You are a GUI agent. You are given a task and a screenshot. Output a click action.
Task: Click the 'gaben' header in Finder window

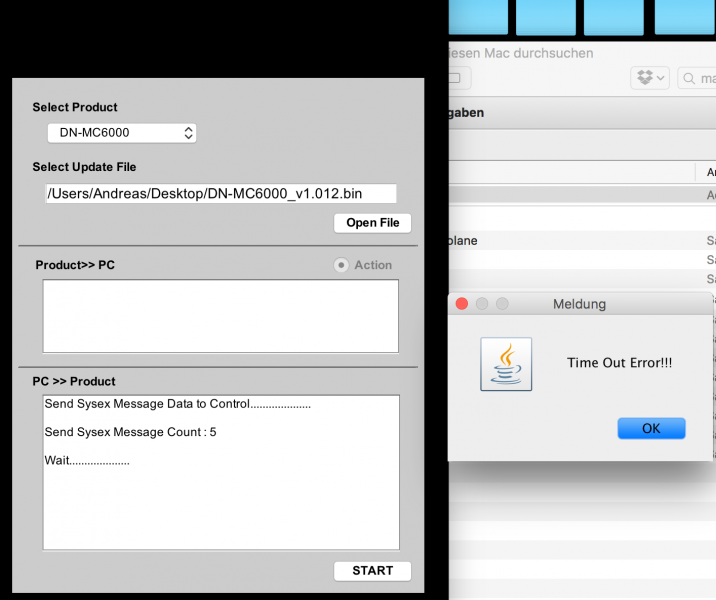pyautogui.click(x=466, y=113)
